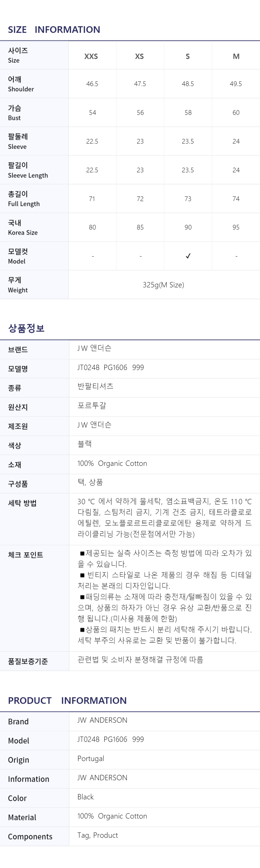The height and width of the screenshot is (868, 260).
Task: Click the origin value "포르투갈"
Action: click(x=92, y=405)
